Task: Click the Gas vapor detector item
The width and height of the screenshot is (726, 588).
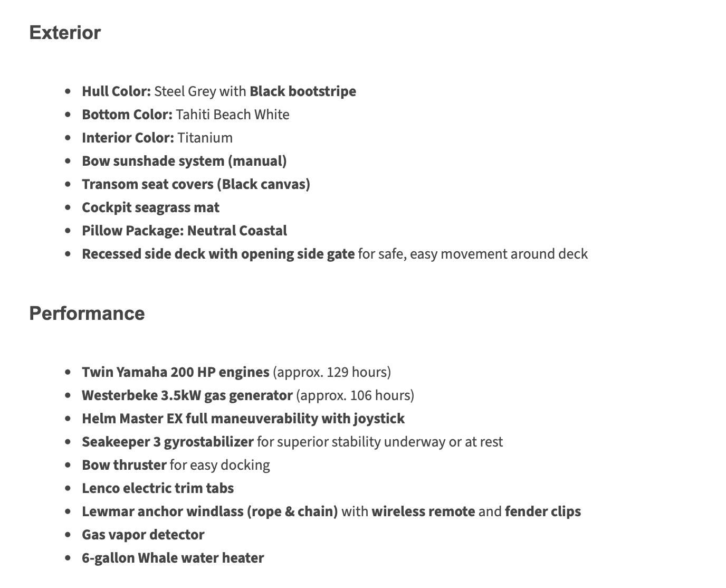Action: click(142, 535)
